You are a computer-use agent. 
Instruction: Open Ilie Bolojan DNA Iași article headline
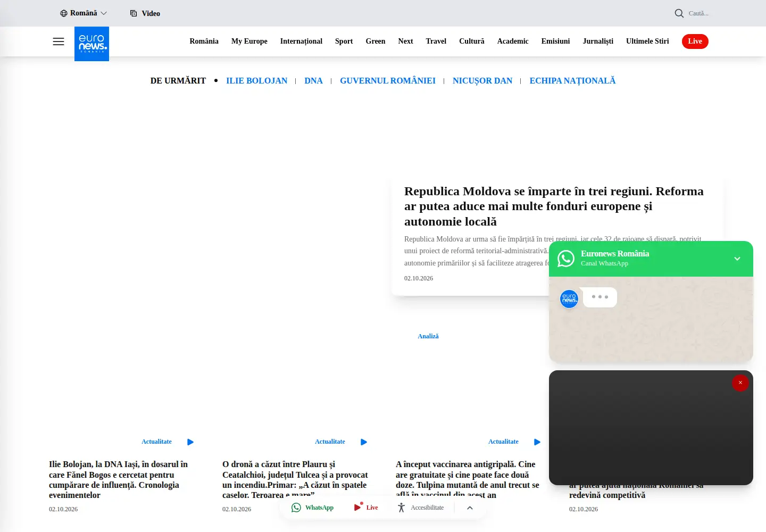[119, 479]
